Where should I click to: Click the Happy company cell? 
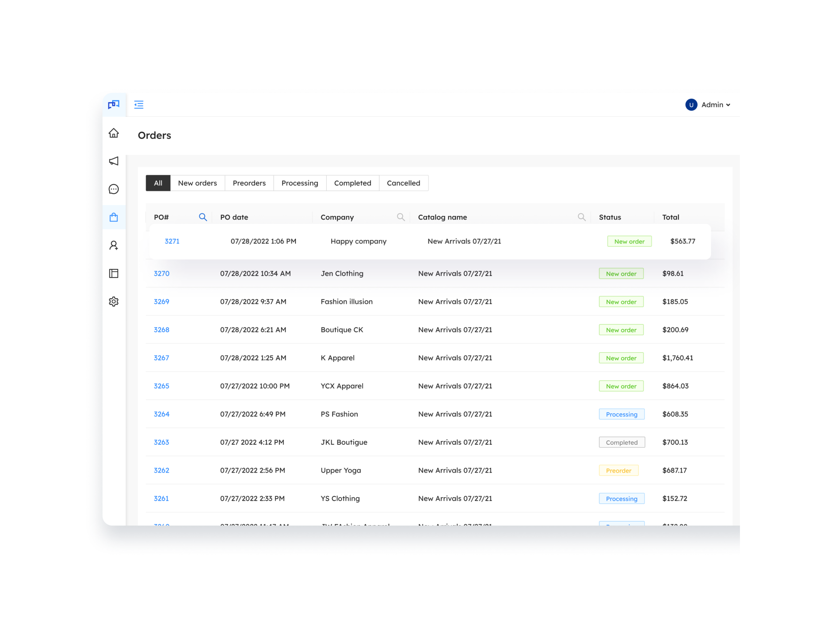click(x=358, y=241)
